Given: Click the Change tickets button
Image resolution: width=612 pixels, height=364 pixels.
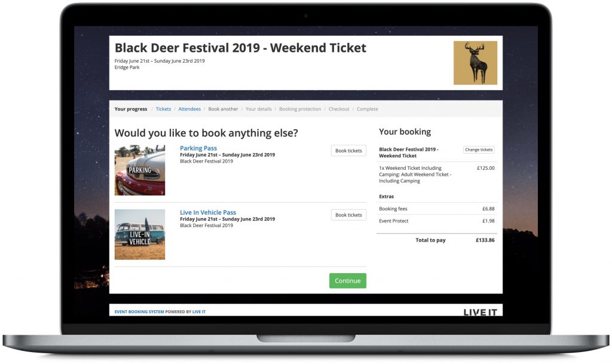Looking at the screenshot, I should pos(479,149).
